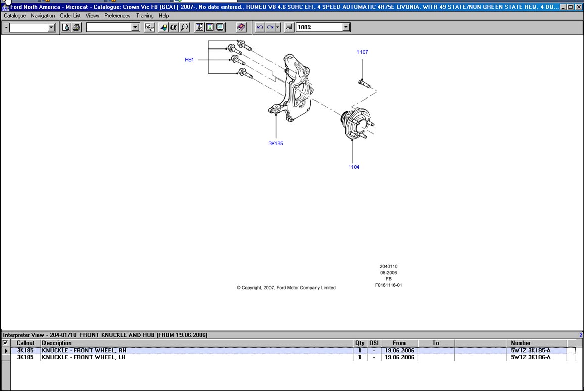585x392 pixels.
Task: Open the 100% zoom dropdown
Action: (x=346, y=27)
